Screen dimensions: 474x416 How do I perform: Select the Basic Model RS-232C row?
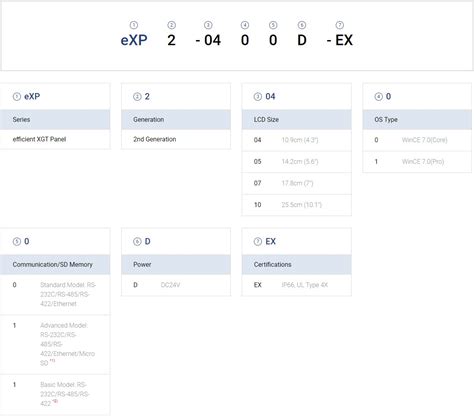[55, 394]
